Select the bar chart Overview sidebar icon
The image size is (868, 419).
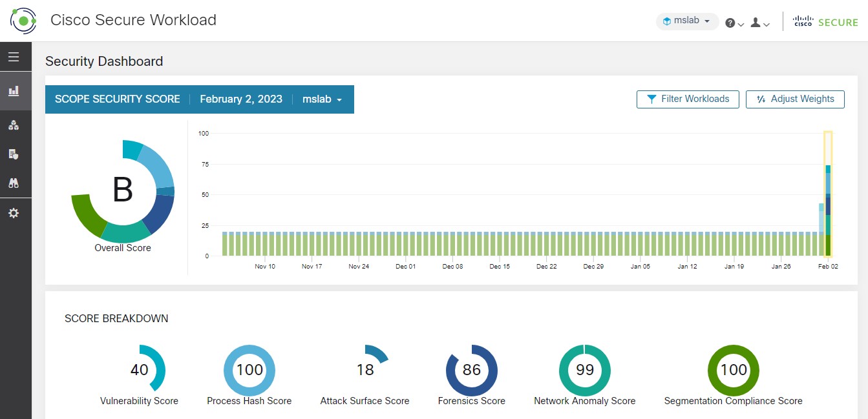point(14,91)
